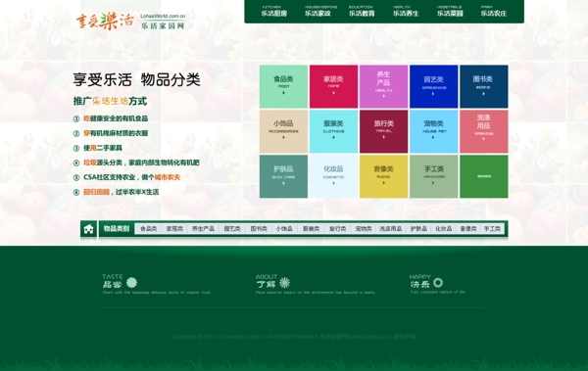Screen dimensions: 588x371
Task: Choose the pink 洗涤用品 Washing tile
Action: pos(484,131)
